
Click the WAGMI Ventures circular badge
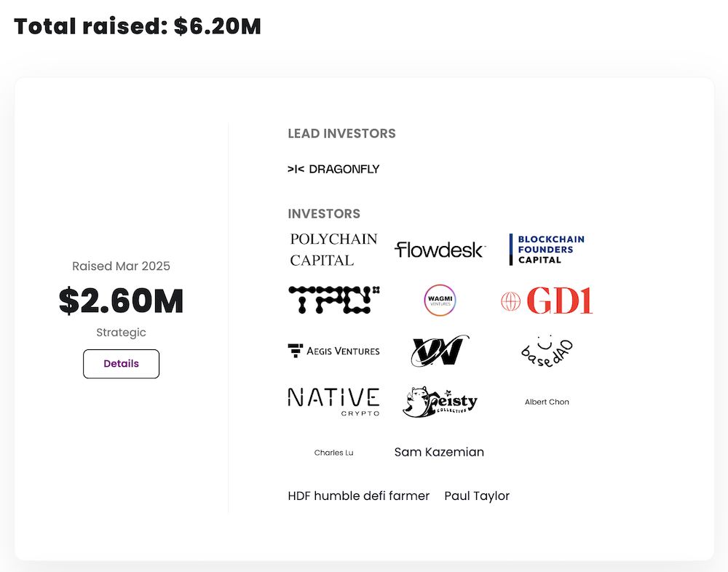438,301
